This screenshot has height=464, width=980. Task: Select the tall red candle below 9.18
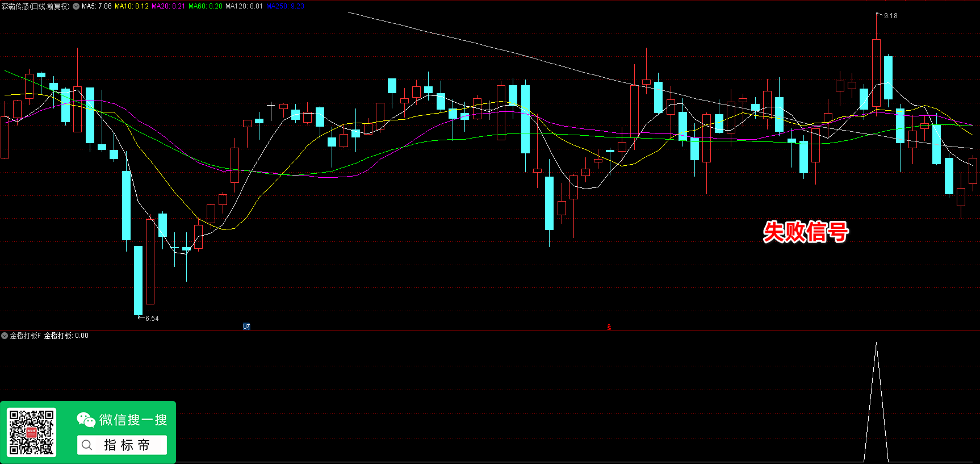[x=877, y=73]
